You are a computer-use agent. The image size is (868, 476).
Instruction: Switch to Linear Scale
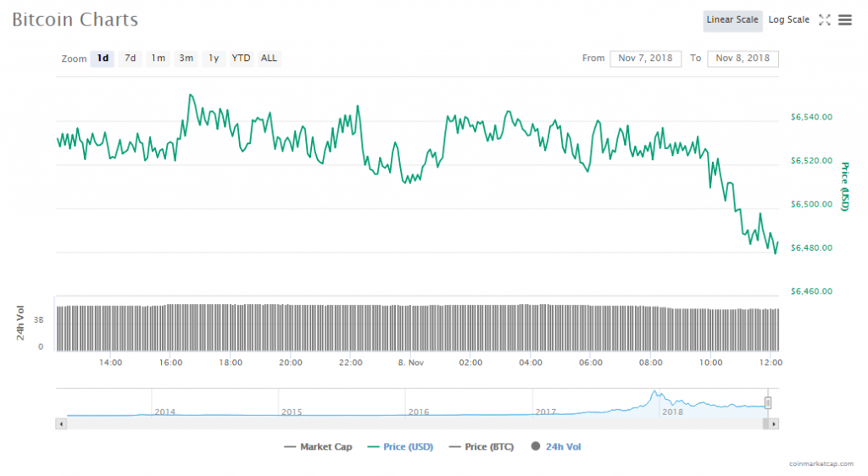732,20
